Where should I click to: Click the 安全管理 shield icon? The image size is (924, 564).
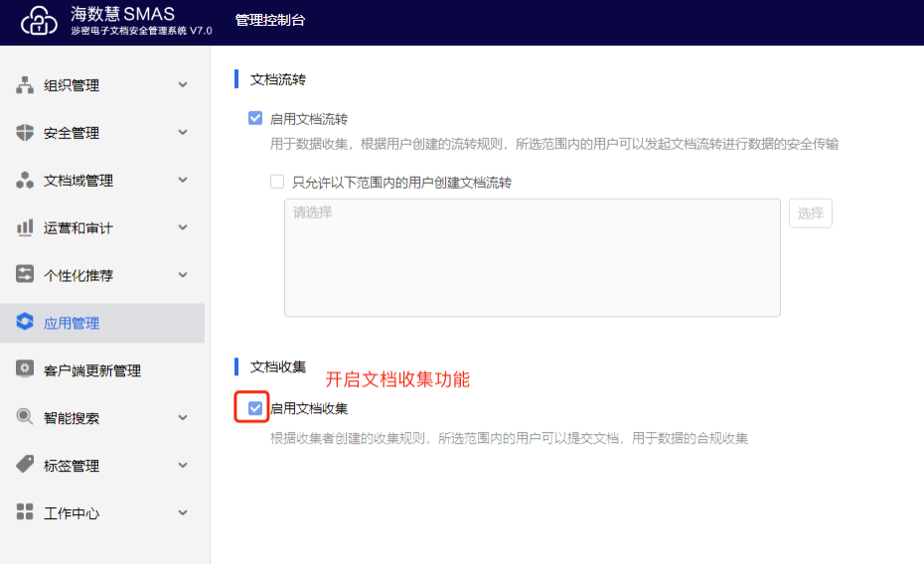click(25, 132)
